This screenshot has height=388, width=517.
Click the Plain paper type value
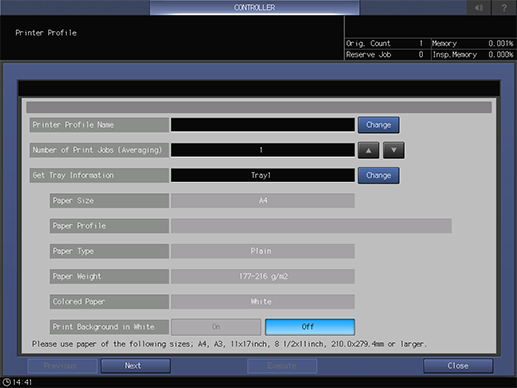263,251
